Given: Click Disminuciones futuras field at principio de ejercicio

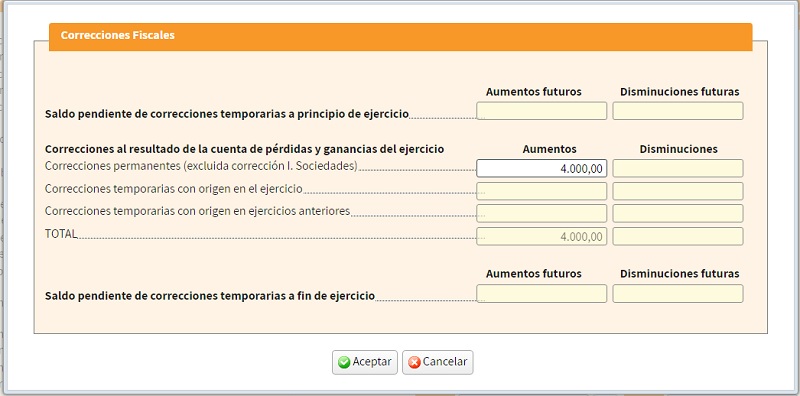Looking at the screenshot, I should click(x=678, y=111).
